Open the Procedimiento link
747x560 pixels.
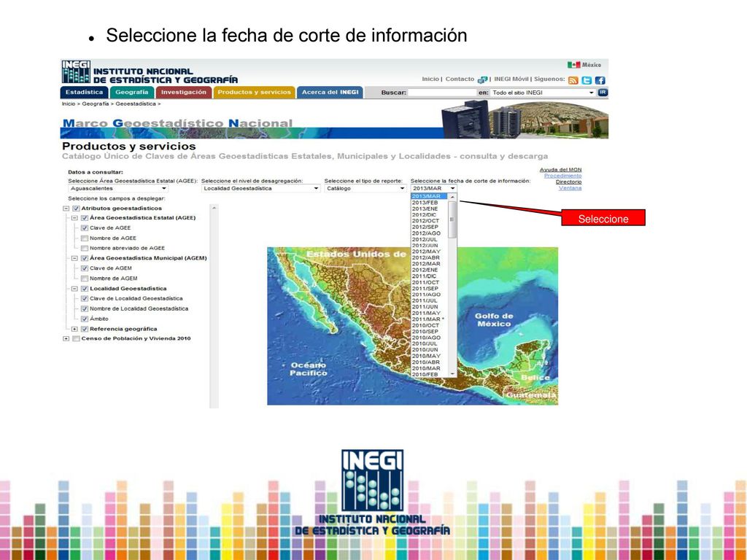tap(562, 176)
